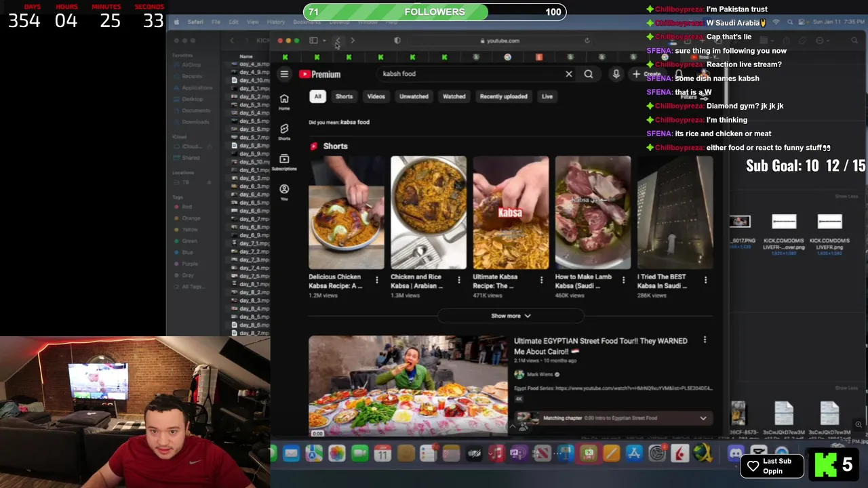Open options for Chicken and Rice Kabsa short
The width and height of the screenshot is (868, 488).
[x=459, y=279]
